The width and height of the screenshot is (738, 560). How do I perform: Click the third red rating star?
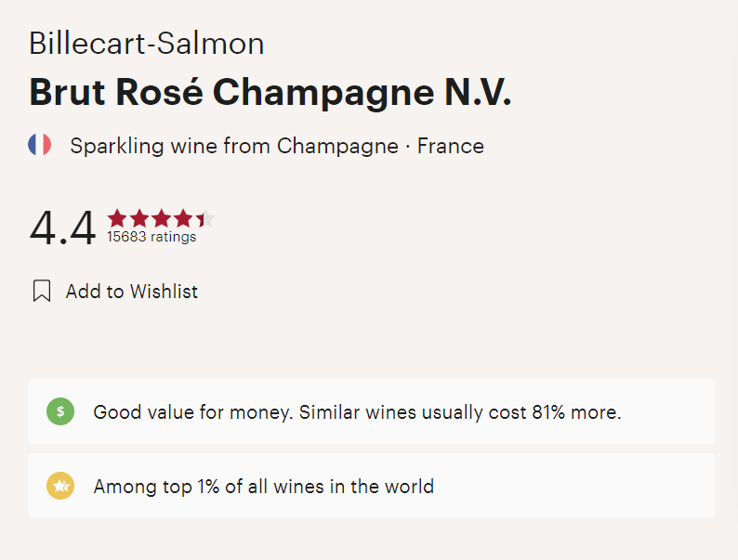pyautogui.click(x=161, y=219)
